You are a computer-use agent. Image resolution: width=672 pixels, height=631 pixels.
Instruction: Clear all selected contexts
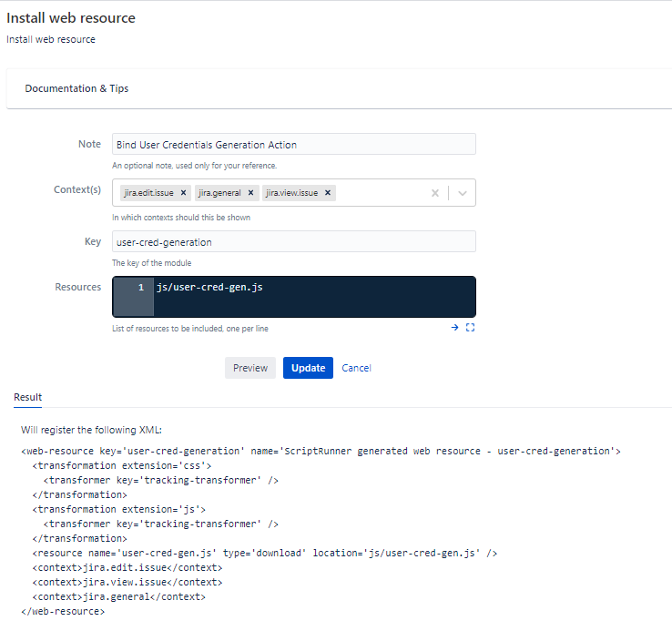point(435,193)
